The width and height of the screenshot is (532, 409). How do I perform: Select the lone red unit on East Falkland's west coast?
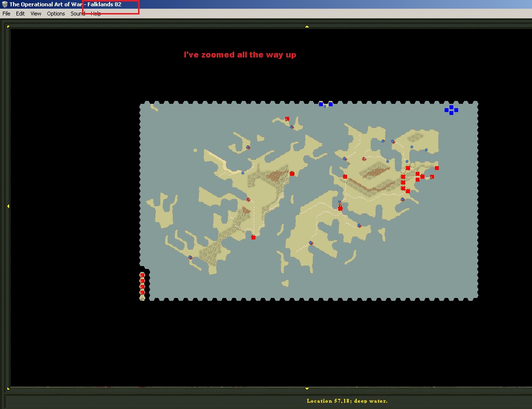(345, 177)
